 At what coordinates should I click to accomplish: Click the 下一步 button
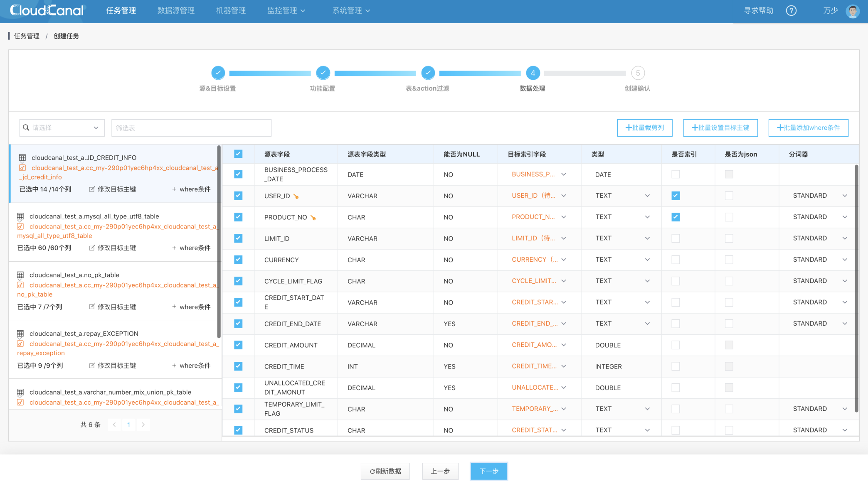pos(488,471)
